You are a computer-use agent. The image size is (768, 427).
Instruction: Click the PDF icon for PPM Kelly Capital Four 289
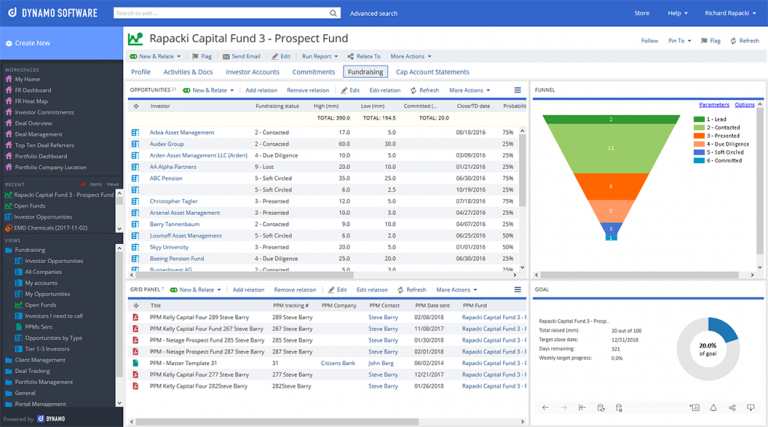click(136, 317)
